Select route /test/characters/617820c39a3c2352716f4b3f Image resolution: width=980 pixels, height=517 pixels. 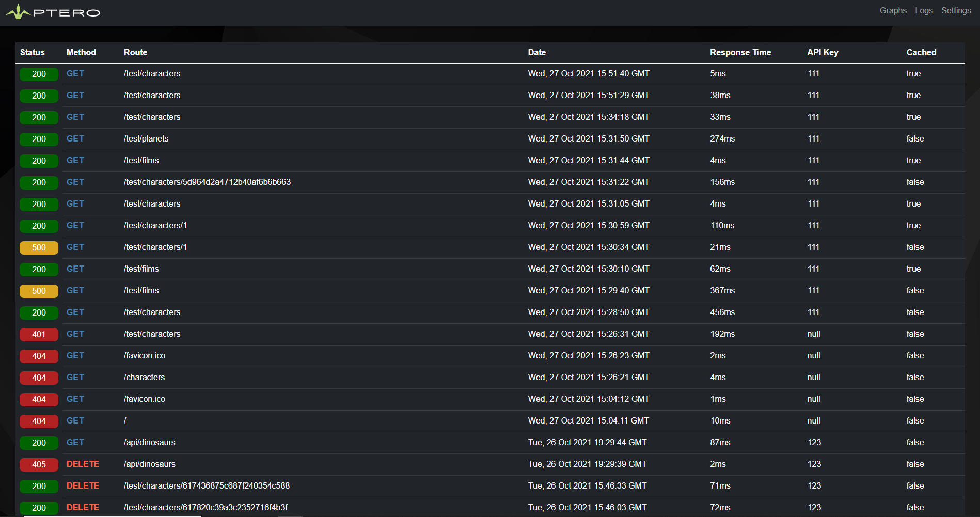coord(206,507)
